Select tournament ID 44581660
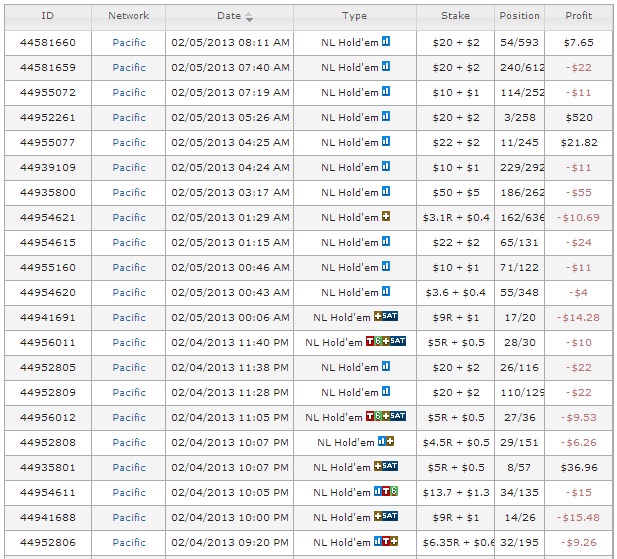The height and width of the screenshot is (559, 617). point(48,42)
